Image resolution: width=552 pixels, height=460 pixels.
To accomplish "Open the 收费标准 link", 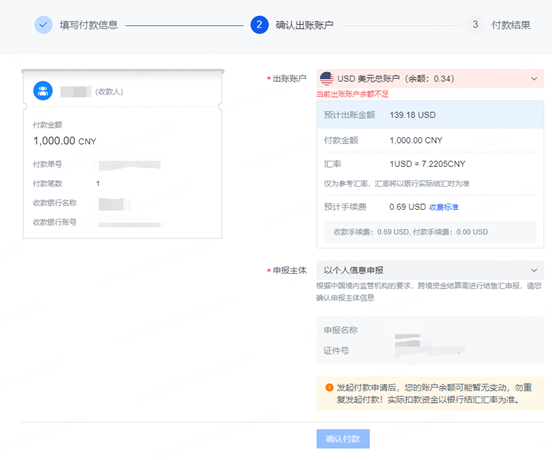I will pyautogui.click(x=444, y=207).
